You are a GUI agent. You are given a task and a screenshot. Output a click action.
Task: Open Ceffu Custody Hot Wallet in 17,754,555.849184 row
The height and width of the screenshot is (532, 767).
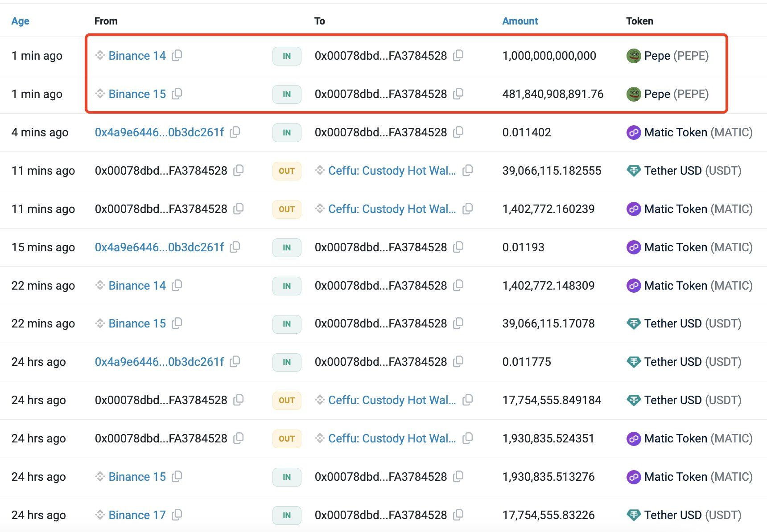(392, 400)
